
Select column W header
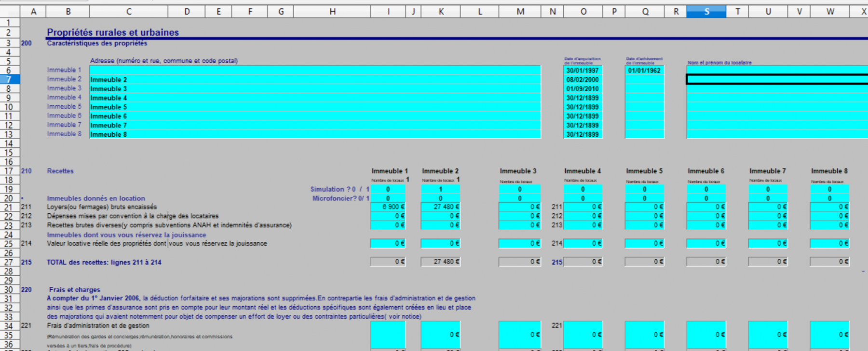click(x=830, y=12)
